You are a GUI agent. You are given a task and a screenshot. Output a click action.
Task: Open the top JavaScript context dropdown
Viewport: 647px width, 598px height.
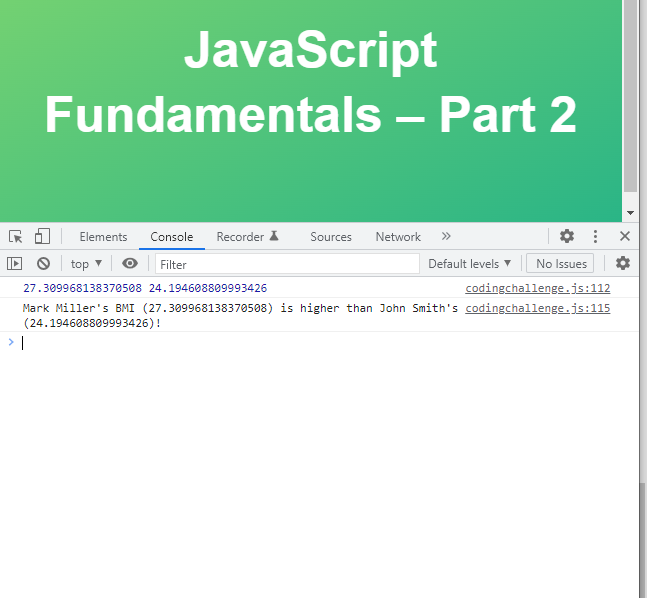point(86,264)
